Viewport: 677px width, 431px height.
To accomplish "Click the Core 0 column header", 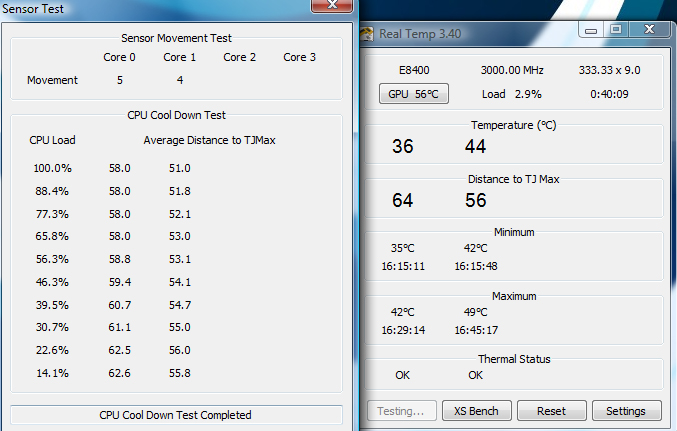I will click(x=119, y=57).
